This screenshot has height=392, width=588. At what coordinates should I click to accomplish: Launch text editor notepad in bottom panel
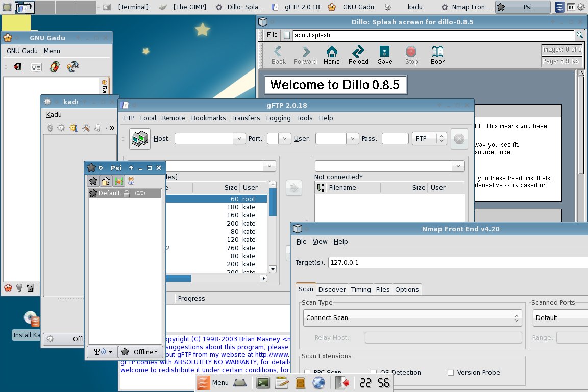(282, 383)
